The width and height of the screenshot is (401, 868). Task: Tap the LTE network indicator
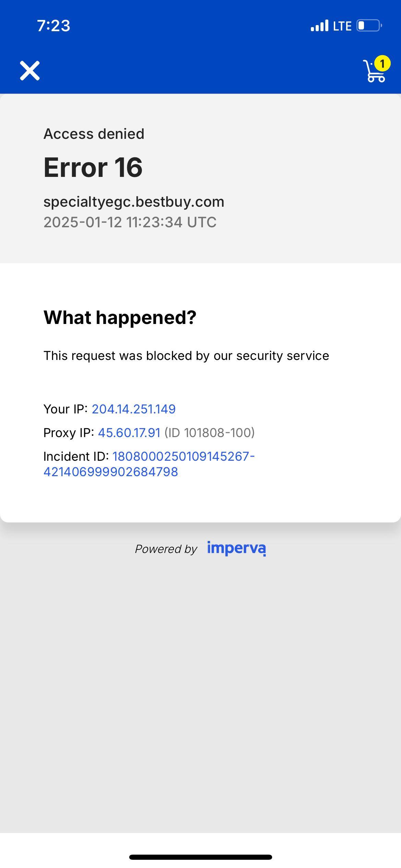tap(342, 26)
